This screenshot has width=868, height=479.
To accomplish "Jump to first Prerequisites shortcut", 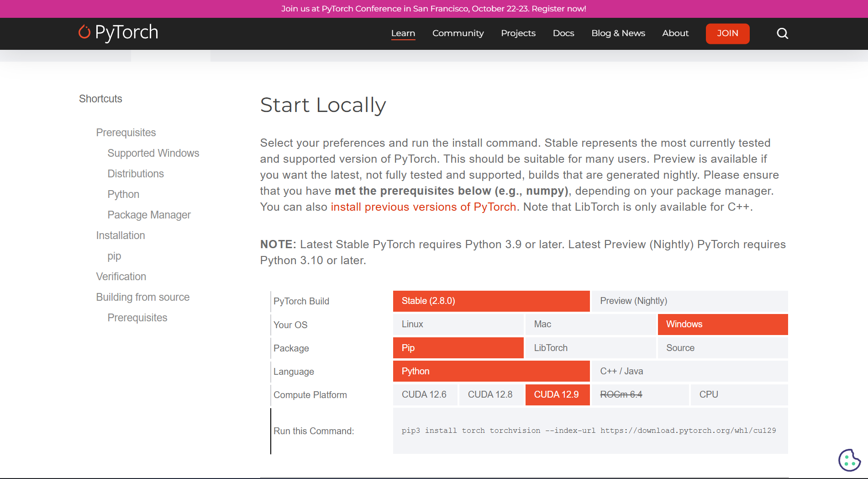I will pos(126,133).
